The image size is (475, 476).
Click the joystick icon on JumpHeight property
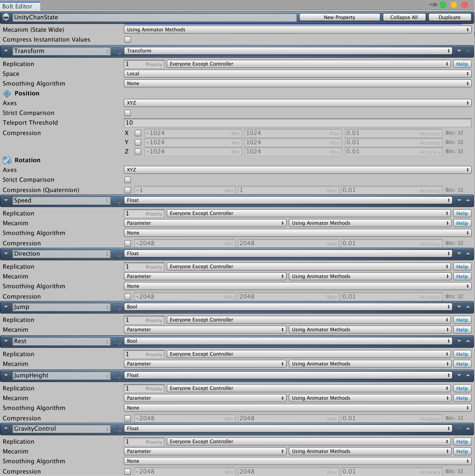[117, 375]
